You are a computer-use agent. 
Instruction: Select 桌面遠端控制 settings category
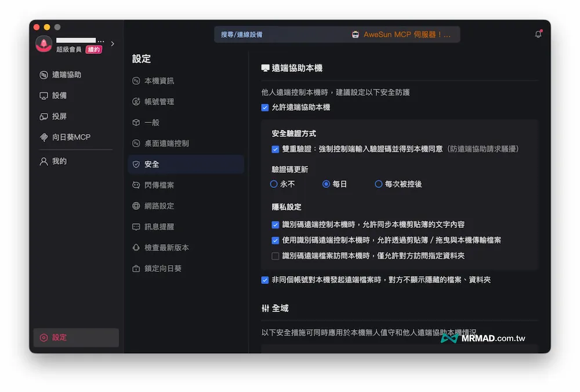(x=186, y=143)
